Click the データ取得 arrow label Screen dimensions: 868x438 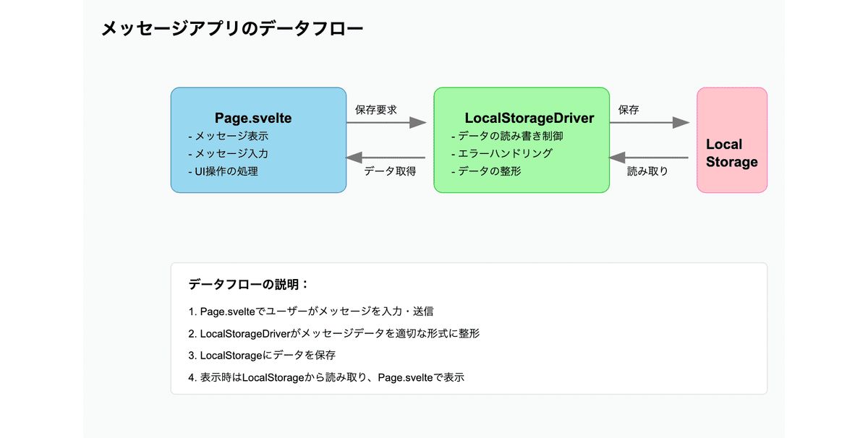click(x=391, y=171)
